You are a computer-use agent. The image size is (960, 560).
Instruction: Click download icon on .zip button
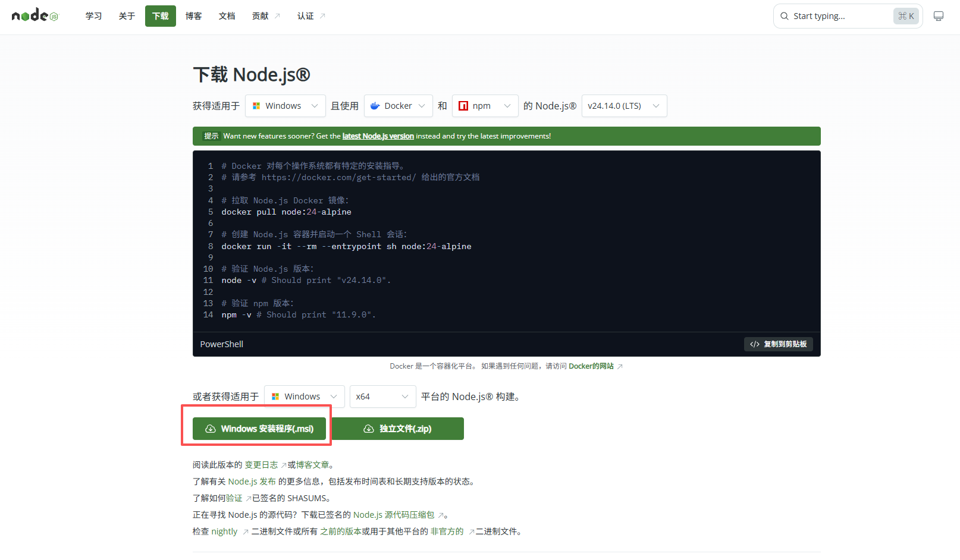click(x=369, y=429)
